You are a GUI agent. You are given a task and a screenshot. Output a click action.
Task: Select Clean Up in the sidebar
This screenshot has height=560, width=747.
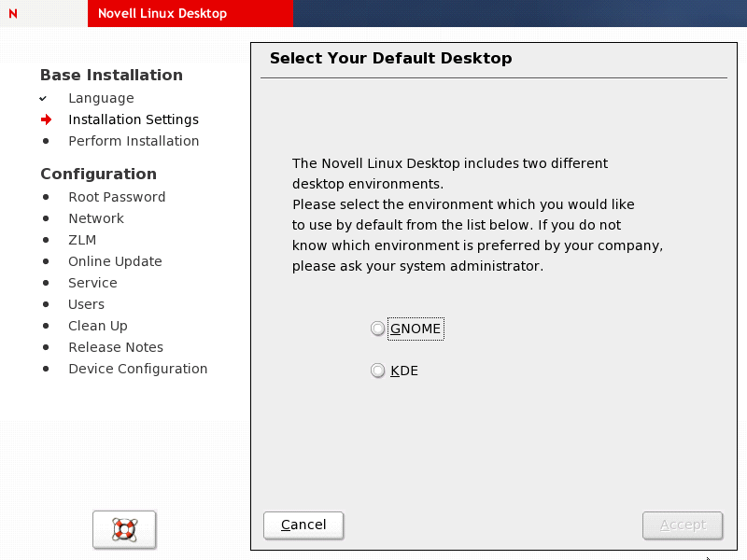(x=98, y=326)
